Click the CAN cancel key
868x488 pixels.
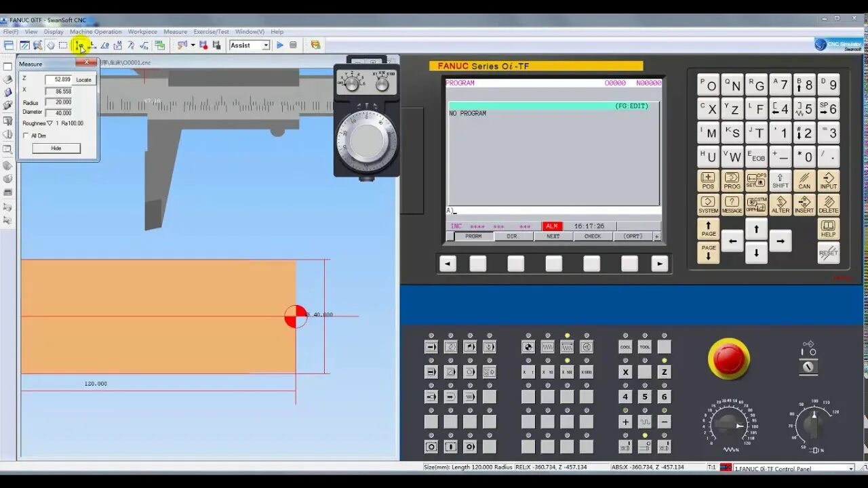(x=804, y=180)
